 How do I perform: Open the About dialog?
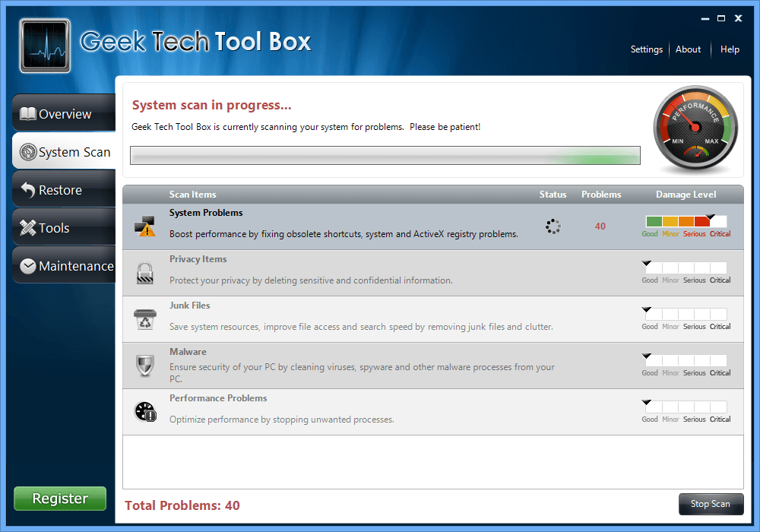(x=688, y=49)
